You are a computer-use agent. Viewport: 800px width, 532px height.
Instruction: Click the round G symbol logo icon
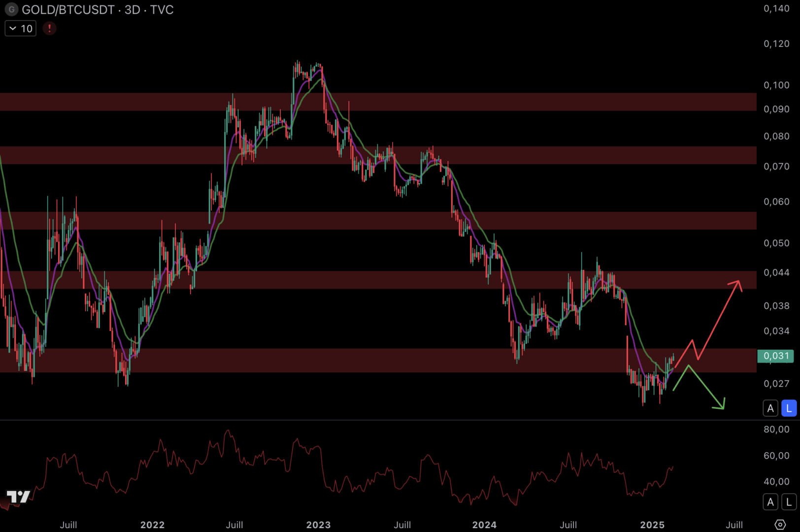point(11,9)
